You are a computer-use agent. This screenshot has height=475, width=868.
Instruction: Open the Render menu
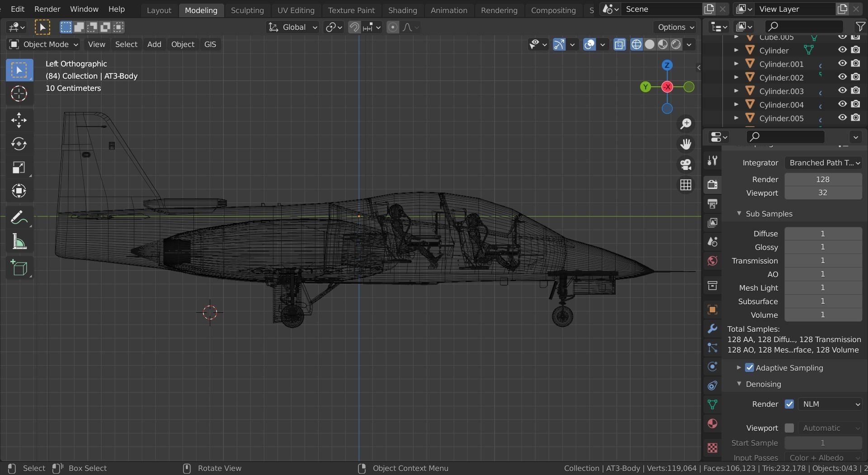point(47,9)
